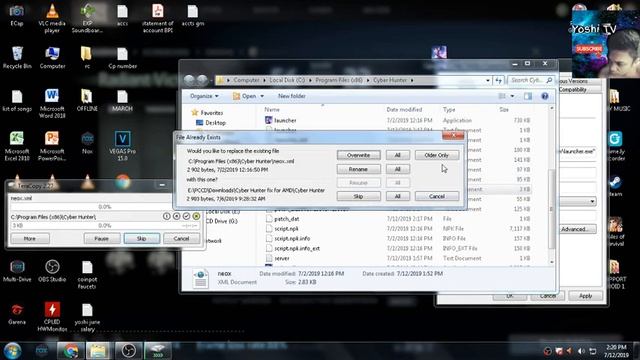Open the ECap desktop icon
Screen dimensions: 640x360
point(17,15)
